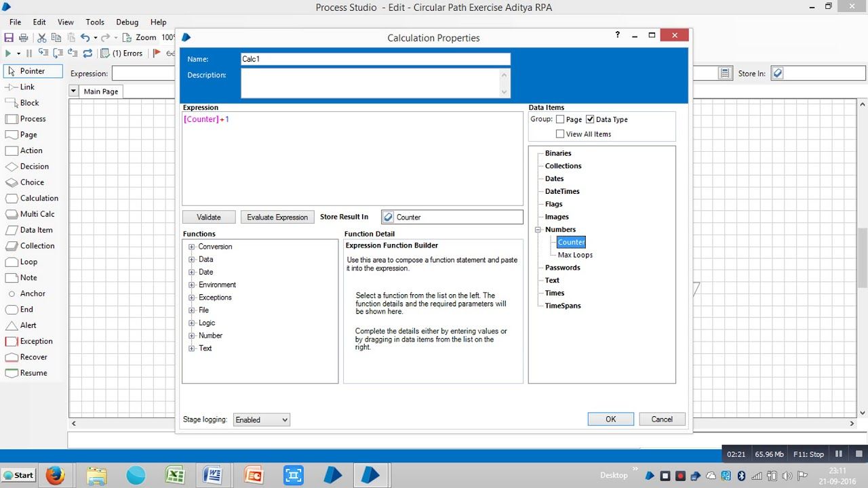The height and width of the screenshot is (488, 868).
Task: Open the File menu
Action: (15, 22)
